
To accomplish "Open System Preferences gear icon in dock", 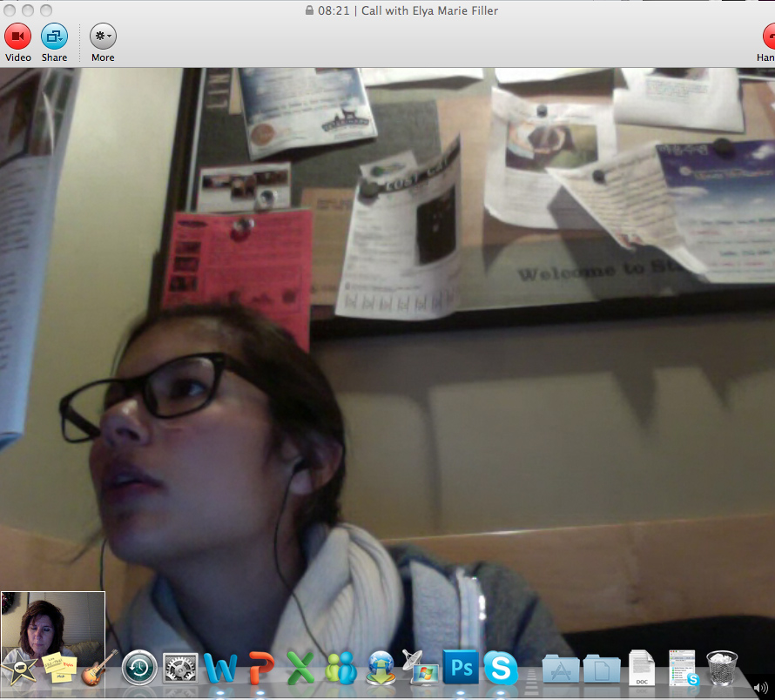I will click(x=180, y=669).
